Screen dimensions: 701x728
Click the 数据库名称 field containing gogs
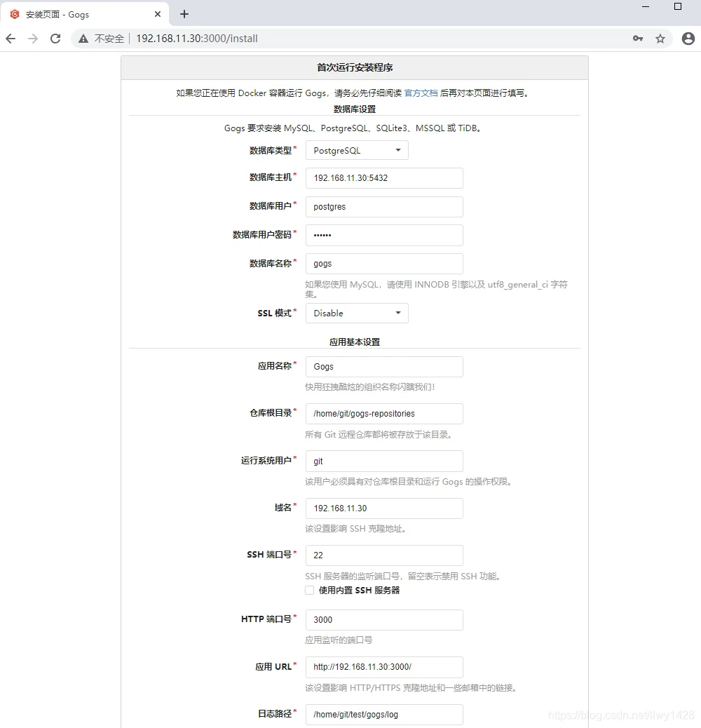tap(384, 264)
